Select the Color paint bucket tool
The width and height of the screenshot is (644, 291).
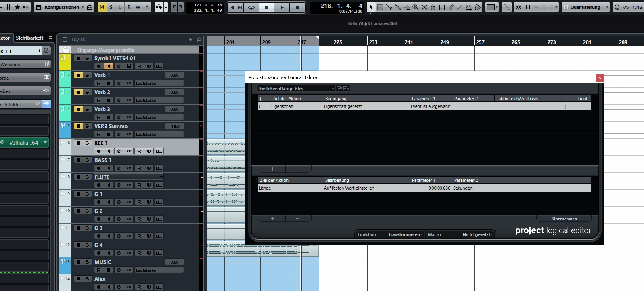pos(478,7)
